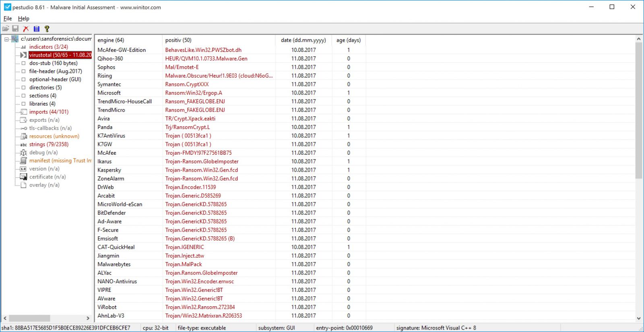This screenshot has height=332, width=644.
Task: Select the BitDefender engine row
Action: (x=230, y=213)
